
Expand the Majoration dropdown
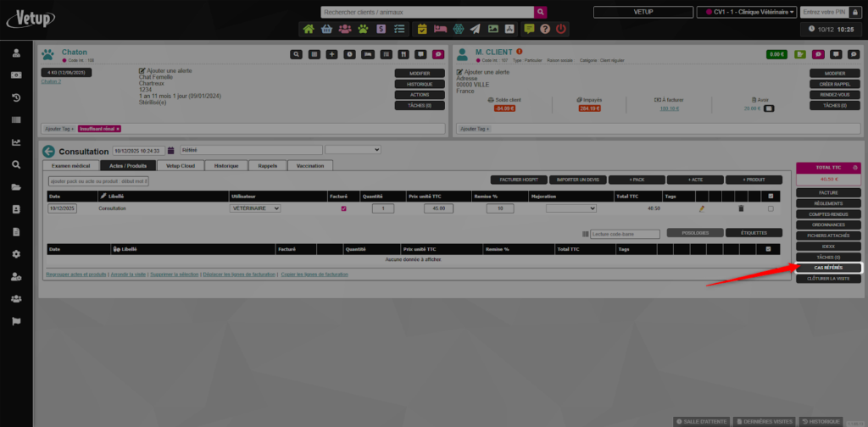coord(570,208)
